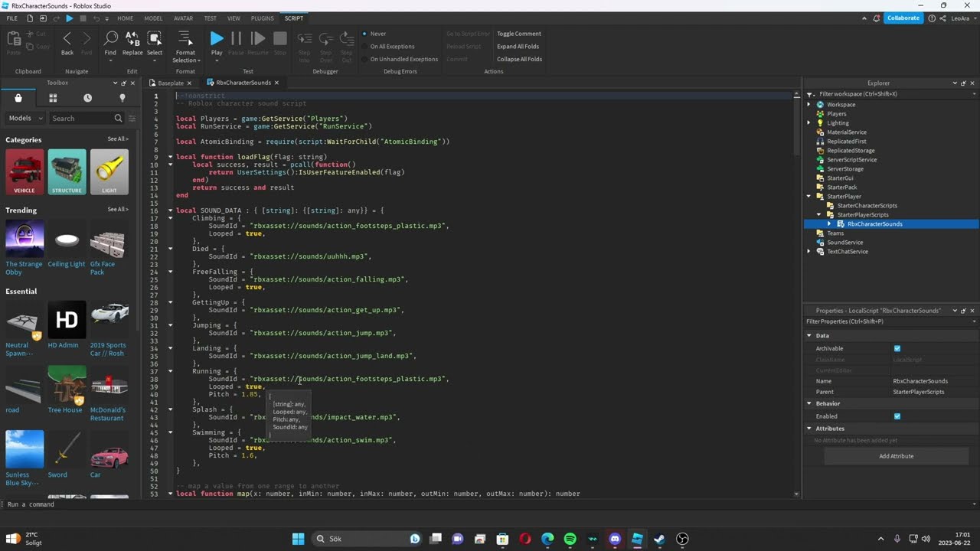Screen dimensions: 980x551
Task: Collapse the Behavior section in Properties
Action: (809, 403)
